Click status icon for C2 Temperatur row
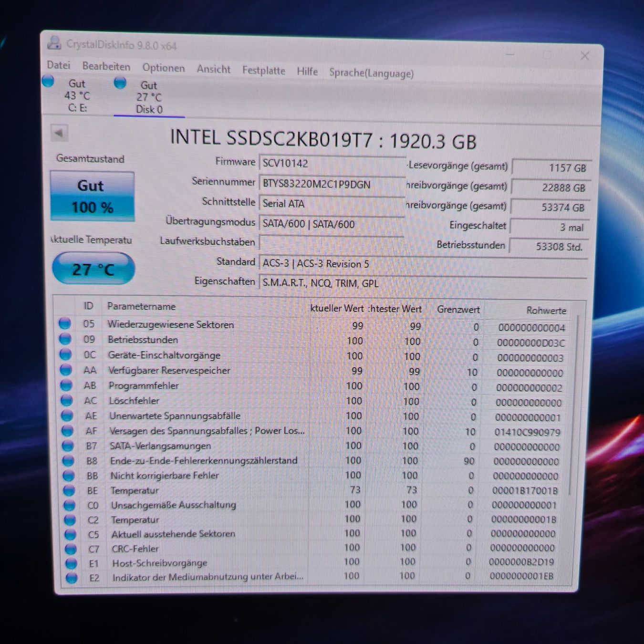The height and width of the screenshot is (644, 644). click(70, 519)
